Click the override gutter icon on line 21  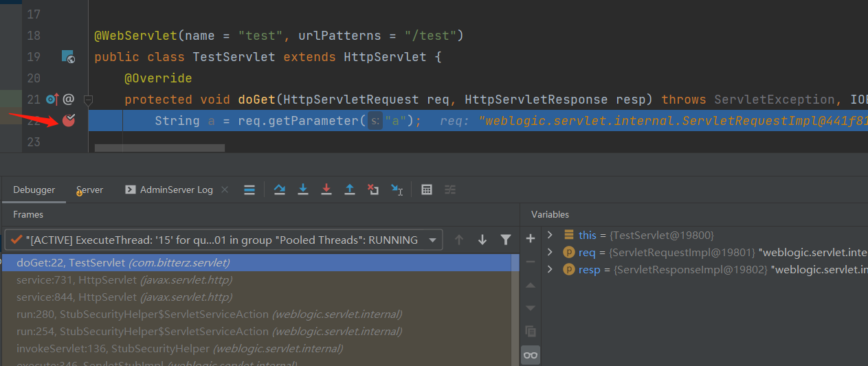point(52,100)
